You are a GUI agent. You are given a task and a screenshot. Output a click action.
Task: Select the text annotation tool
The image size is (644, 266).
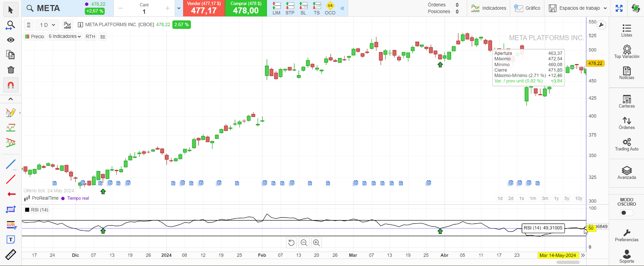pyautogui.click(x=11, y=240)
